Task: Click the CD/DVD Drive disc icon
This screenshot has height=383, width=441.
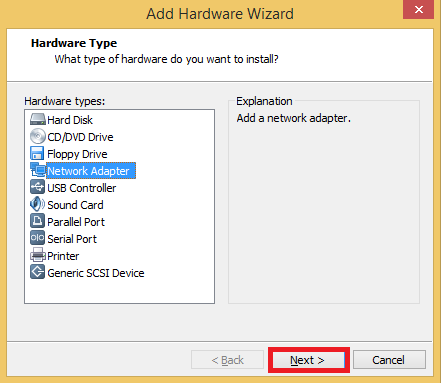Action: pyautogui.click(x=37, y=136)
